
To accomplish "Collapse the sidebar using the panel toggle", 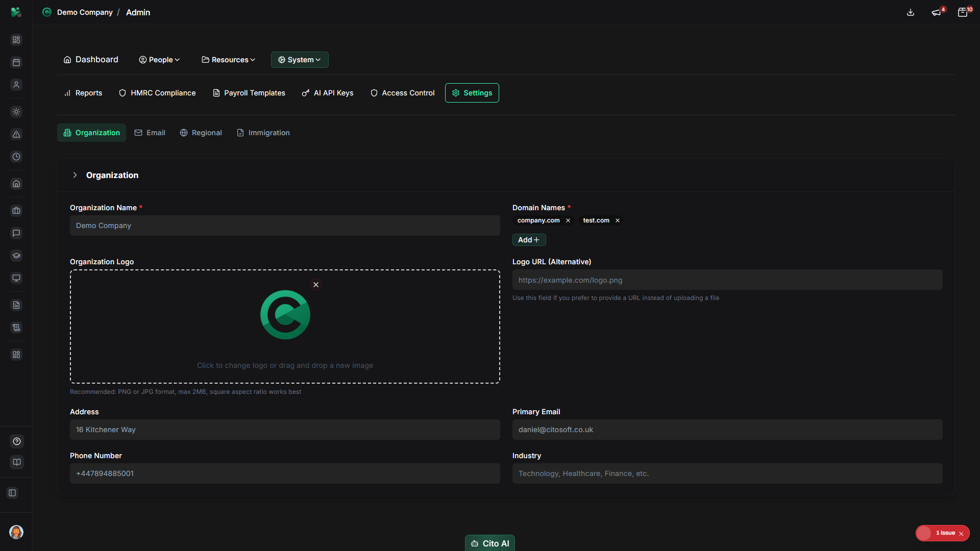I will tap(12, 493).
